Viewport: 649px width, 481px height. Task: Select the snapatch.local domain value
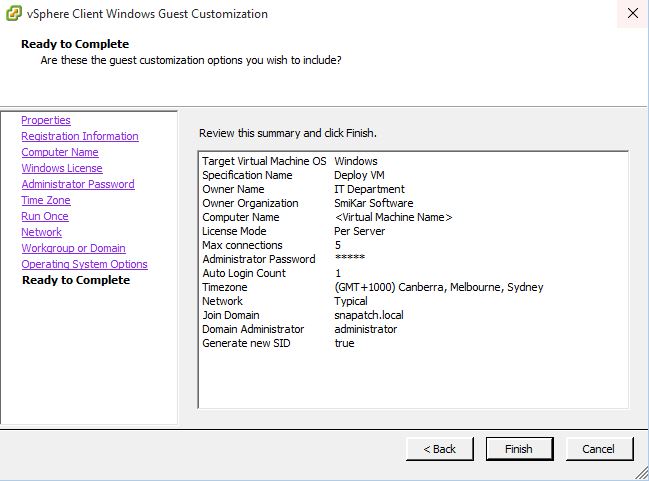(369, 315)
